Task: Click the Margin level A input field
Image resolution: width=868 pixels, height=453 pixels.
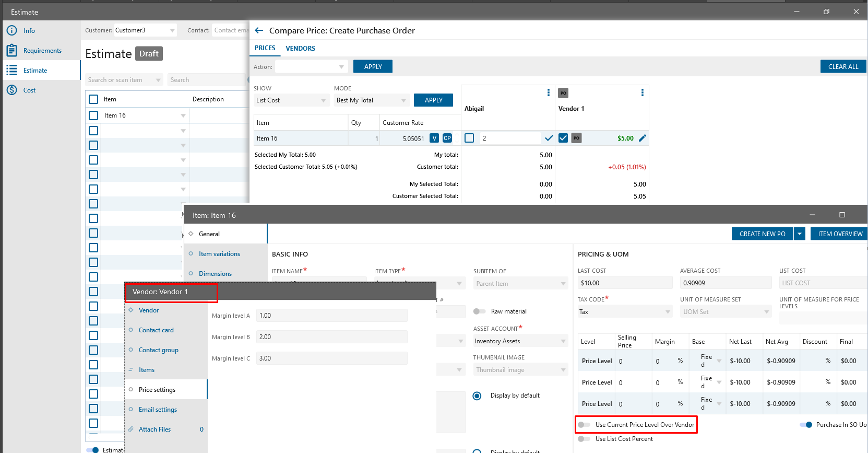Action: coord(331,316)
